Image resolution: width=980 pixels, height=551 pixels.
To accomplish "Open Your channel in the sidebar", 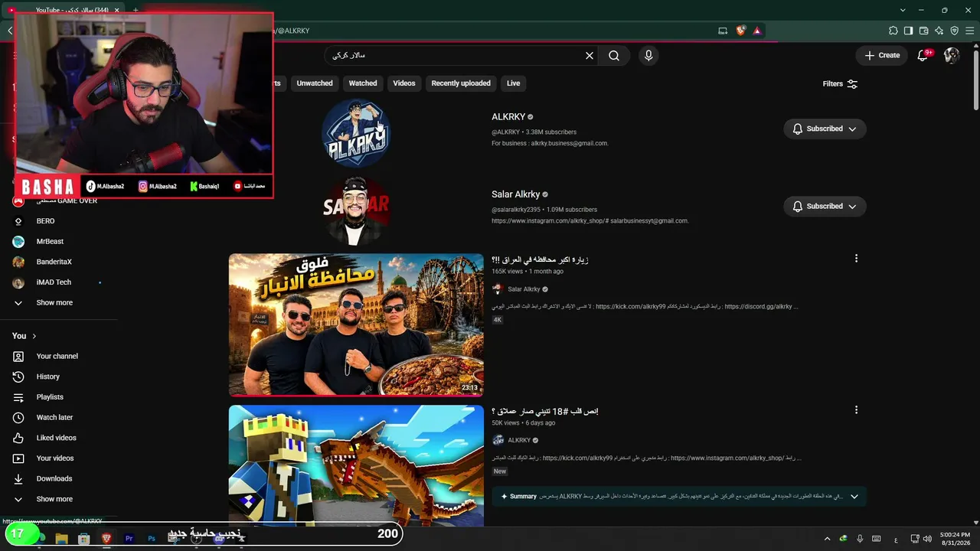I will tap(58, 356).
